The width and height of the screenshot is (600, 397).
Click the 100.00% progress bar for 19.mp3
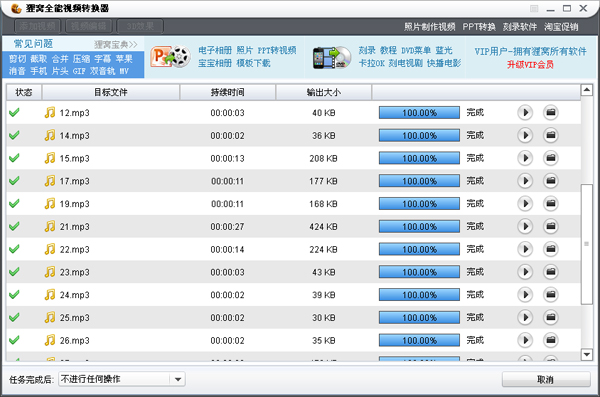[419, 204]
